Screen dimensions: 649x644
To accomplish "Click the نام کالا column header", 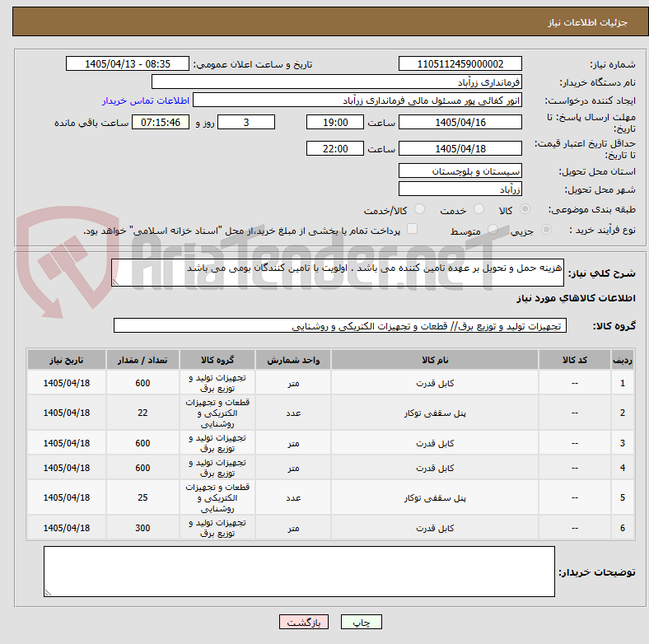I will click(x=435, y=360).
